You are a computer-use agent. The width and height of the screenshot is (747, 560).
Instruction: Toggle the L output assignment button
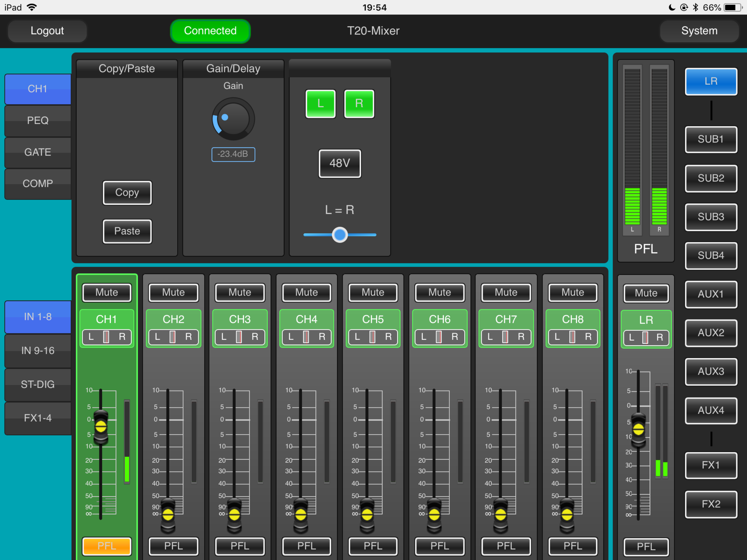coord(320,103)
